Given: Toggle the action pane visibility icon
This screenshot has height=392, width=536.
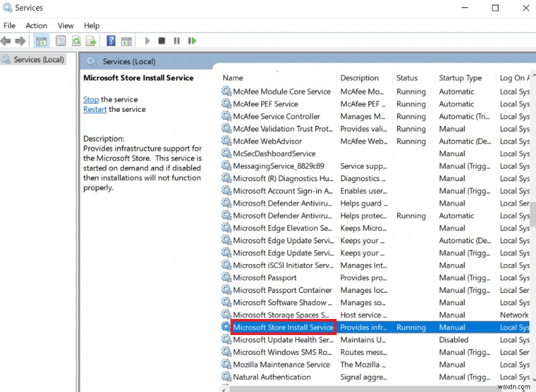Looking at the screenshot, I should pos(127,40).
